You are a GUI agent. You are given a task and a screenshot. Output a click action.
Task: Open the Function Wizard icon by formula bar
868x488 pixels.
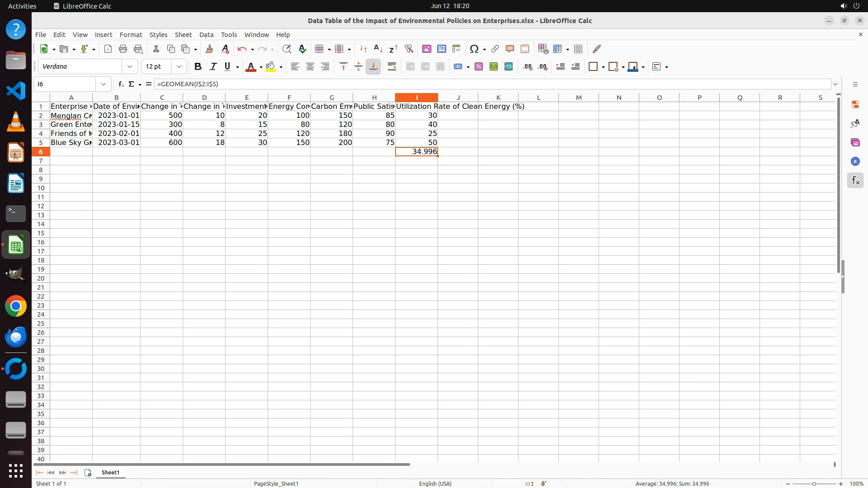(121, 84)
